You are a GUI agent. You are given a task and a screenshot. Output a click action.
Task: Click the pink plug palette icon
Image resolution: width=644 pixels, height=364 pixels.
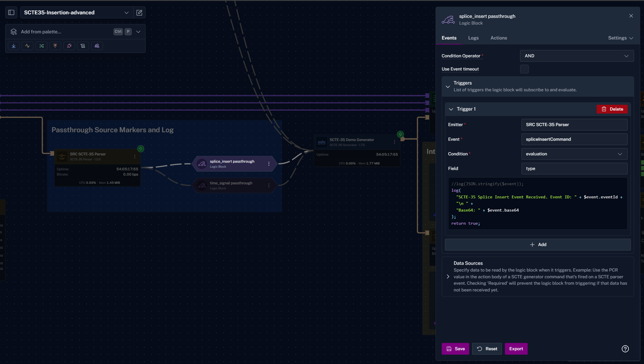click(x=69, y=46)
